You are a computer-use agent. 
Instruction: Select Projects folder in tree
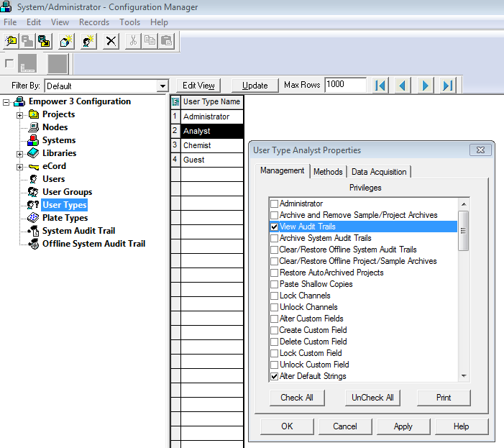coord(58,114)
